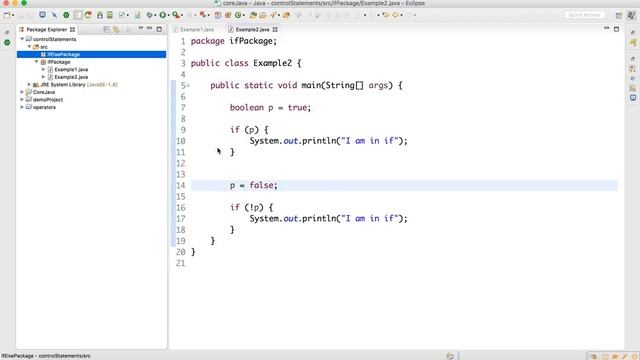Minimize the Package Explorer view
The width and height of the screenshot is (640, 360).
coord(149,29)
